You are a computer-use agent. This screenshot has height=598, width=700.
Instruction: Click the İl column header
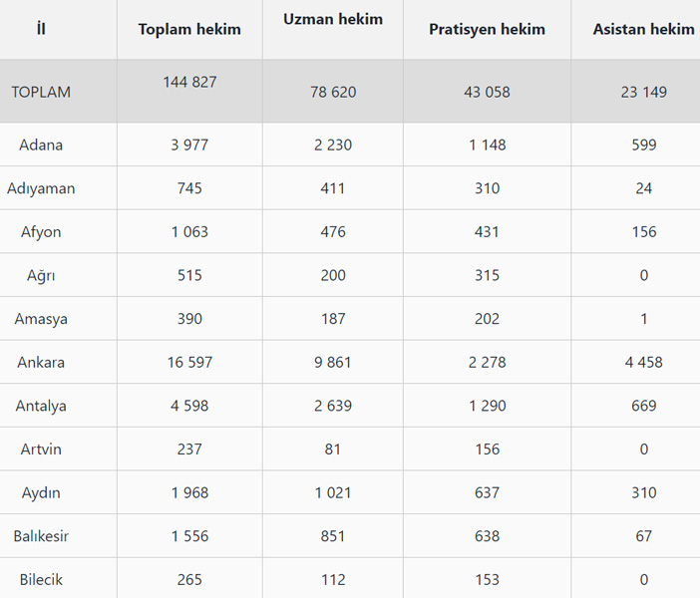[41, 29]
